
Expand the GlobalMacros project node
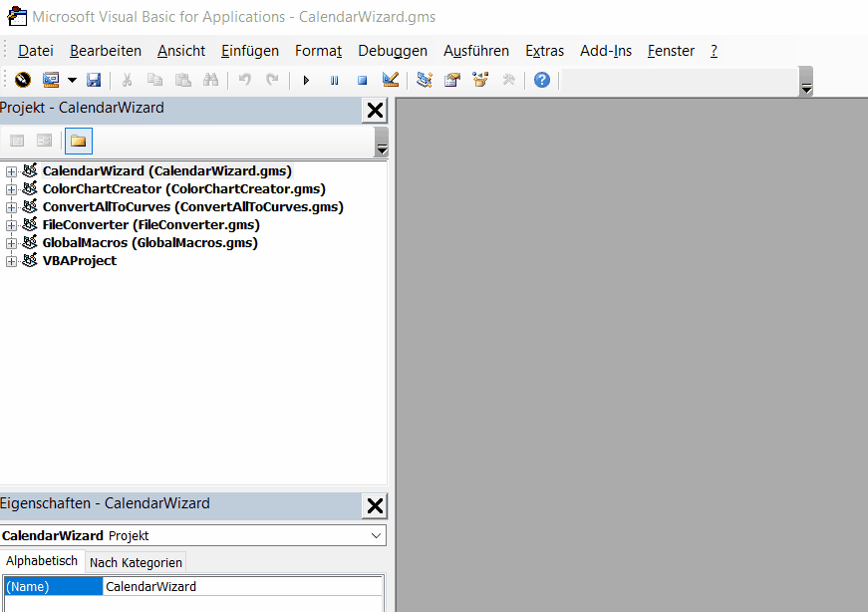click(11, 243)
